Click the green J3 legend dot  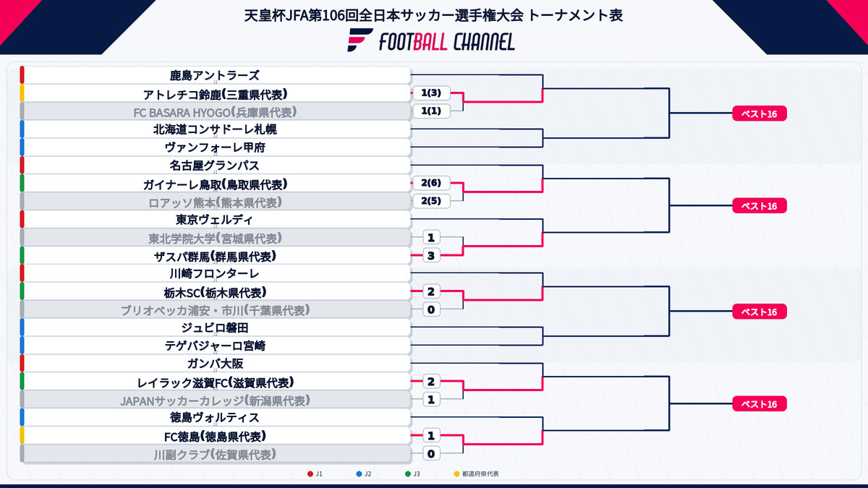pyautogui.click(x=408, y=474)
